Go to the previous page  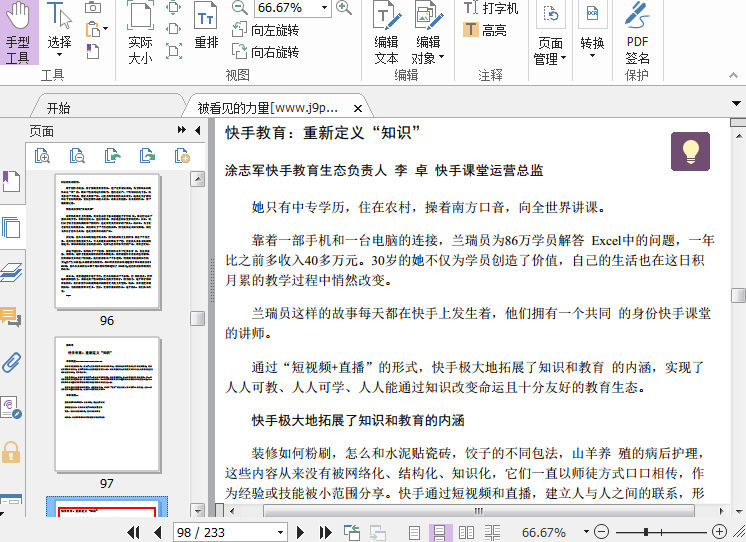(158, 532)
